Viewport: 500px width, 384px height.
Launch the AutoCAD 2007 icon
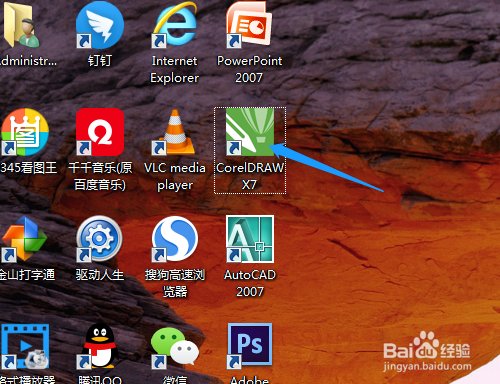(x=250, y=239)
